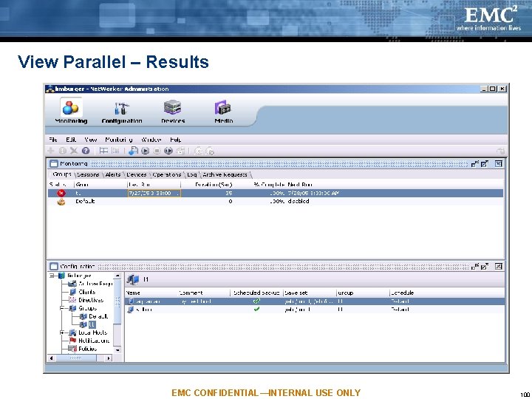Open the Configuration view

(122, 112)
